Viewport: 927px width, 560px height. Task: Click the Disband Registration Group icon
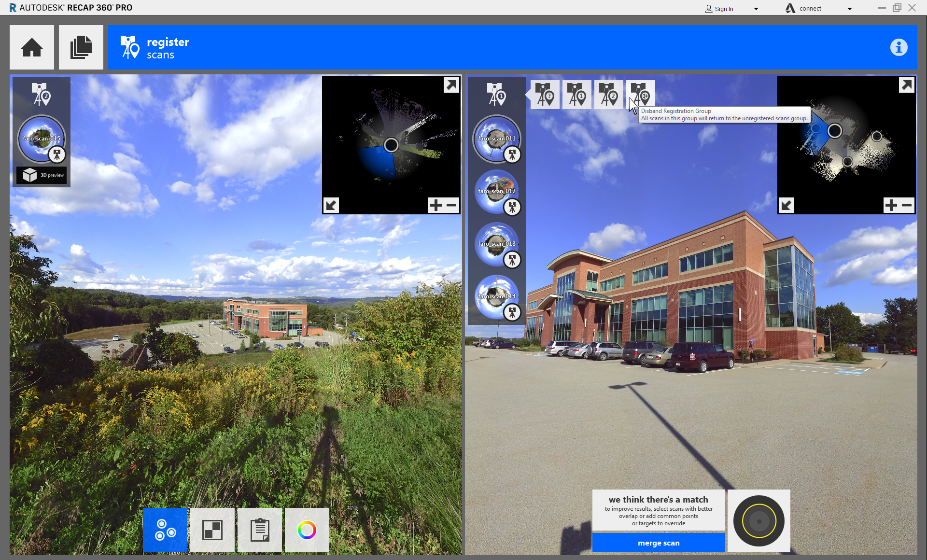640,94
